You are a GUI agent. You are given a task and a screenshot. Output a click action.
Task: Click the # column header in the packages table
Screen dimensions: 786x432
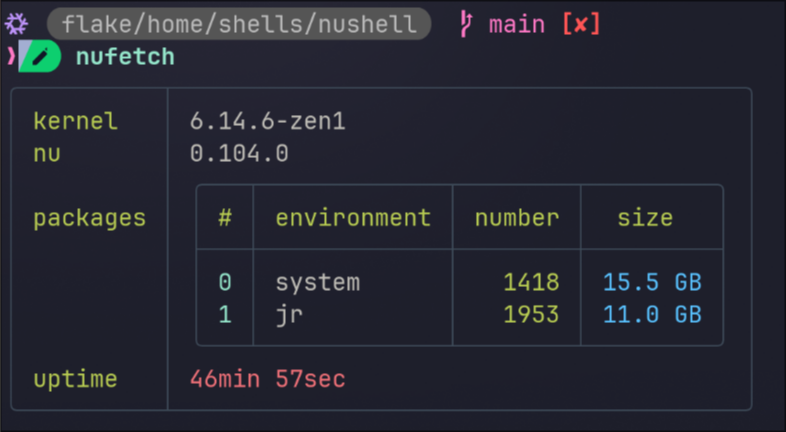tap(225, 218)
